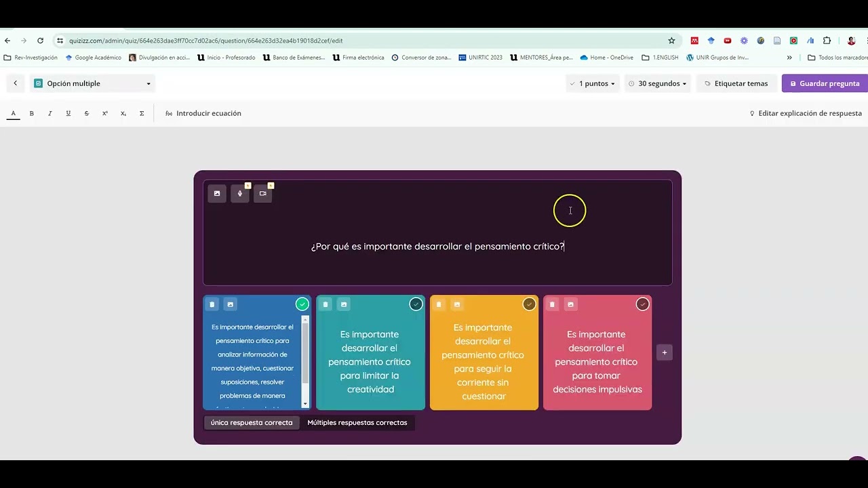Click the browser address bar URL

pyautogui.click(x=205, y=41)
